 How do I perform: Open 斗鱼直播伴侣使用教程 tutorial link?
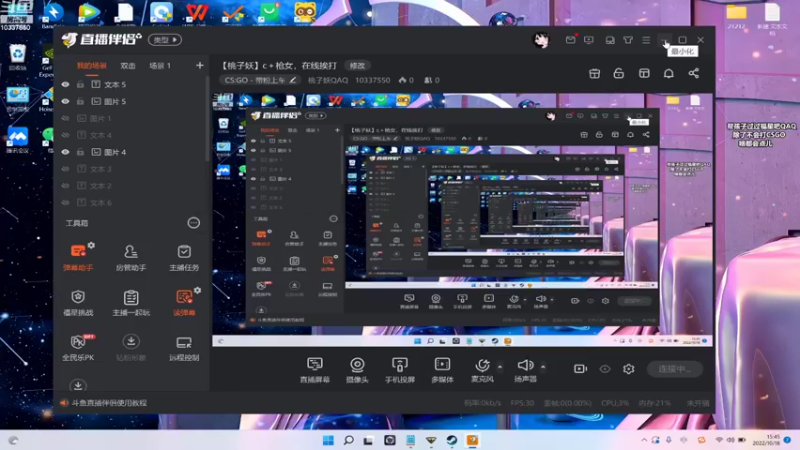click(x=109, y=403)
